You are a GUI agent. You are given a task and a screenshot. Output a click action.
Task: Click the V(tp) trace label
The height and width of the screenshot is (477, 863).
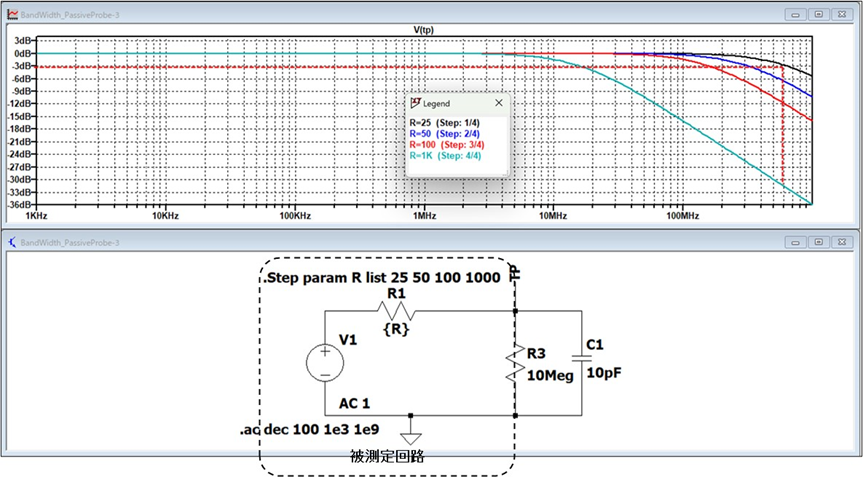(424, 31)
